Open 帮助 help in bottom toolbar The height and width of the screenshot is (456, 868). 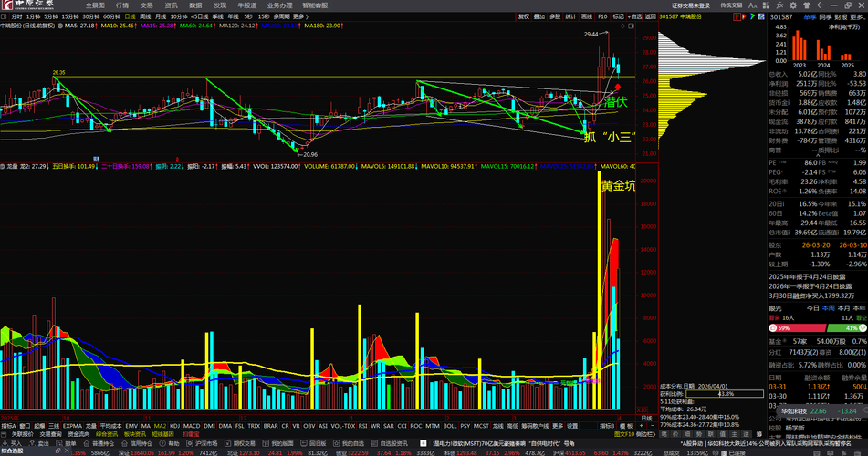point(170,443)
